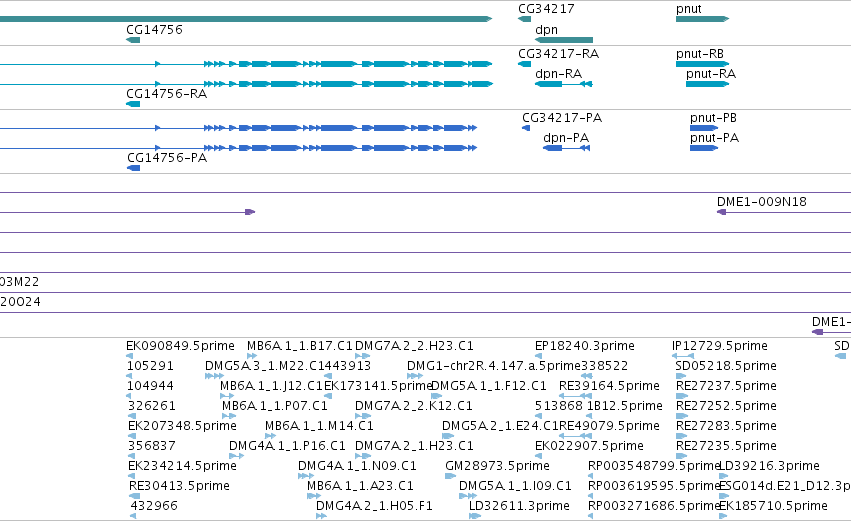Open the CG34217-RA transcript label
Screen dimensions: 851x521
(558, 54)
